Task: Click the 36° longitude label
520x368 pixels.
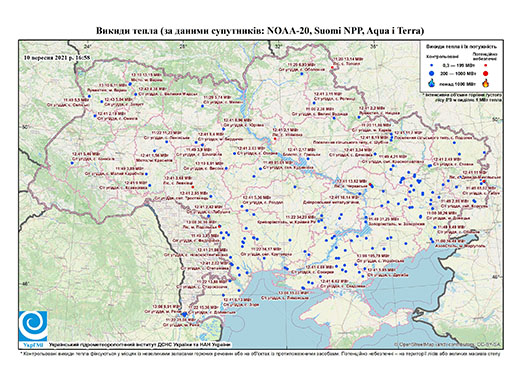Action: 374,47
